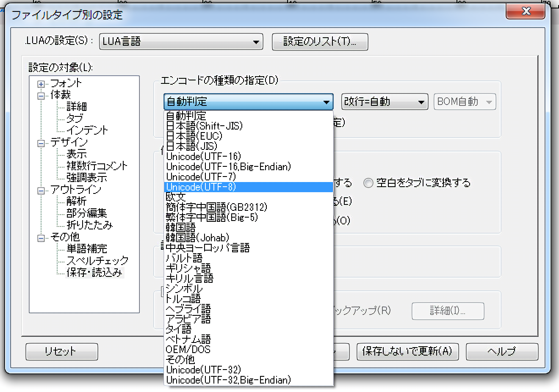The image size is (559, 392).
Task: Select 保存・読込み tree item
Action: 94,272
